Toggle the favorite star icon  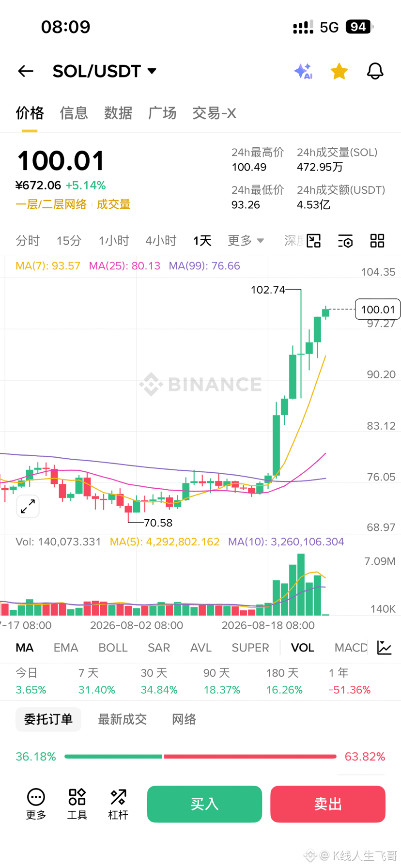[339, 71]
